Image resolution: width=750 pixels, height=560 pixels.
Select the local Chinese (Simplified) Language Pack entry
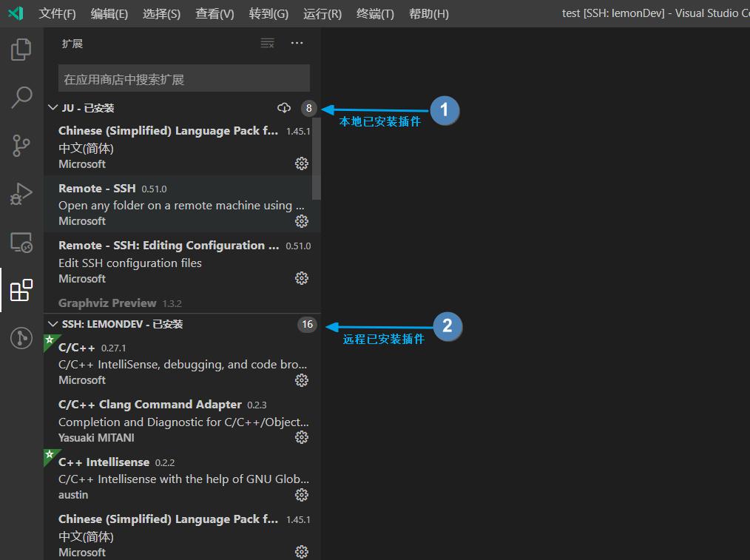(x=178, y=146)
